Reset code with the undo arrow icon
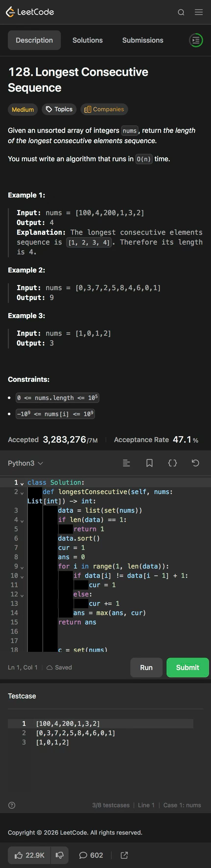The width and height of the screenshot is (211, 868). (x=196, y=463)
